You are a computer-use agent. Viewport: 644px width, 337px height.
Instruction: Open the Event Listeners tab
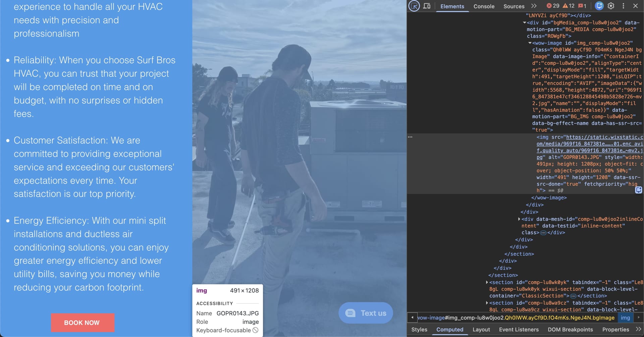(519, 330)
